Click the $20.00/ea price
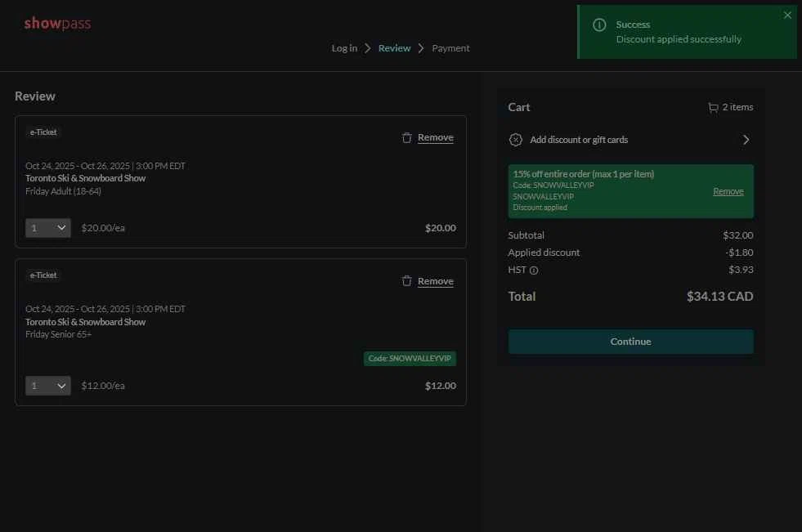Viewport: 802px width, 532px height. pos(103,228)
